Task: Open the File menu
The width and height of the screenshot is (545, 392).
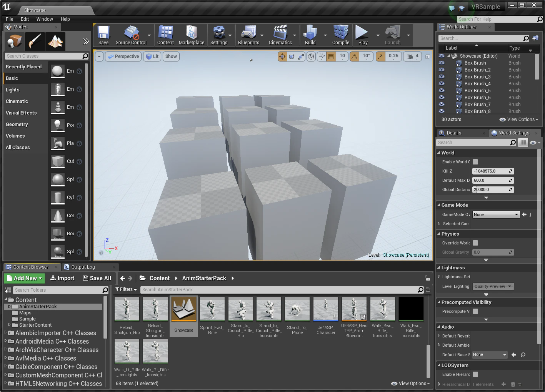Action: point(10,19)
